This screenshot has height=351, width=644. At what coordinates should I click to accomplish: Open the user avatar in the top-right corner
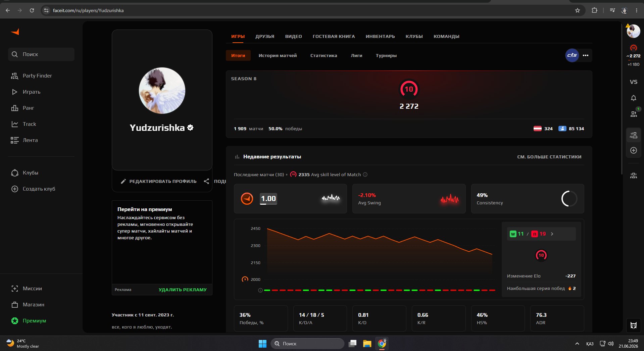pyautogui.click(x=633, y=31)
